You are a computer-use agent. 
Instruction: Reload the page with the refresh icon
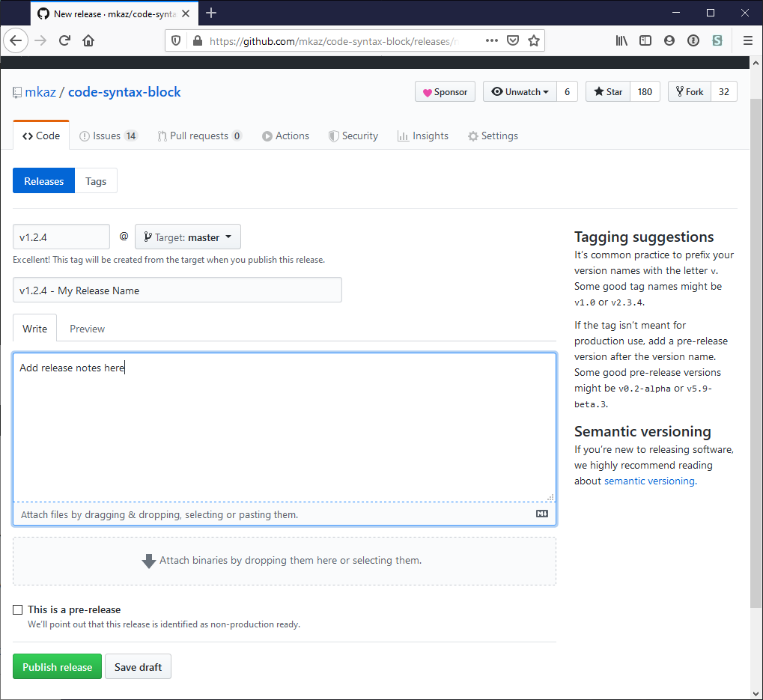point(64,40)
